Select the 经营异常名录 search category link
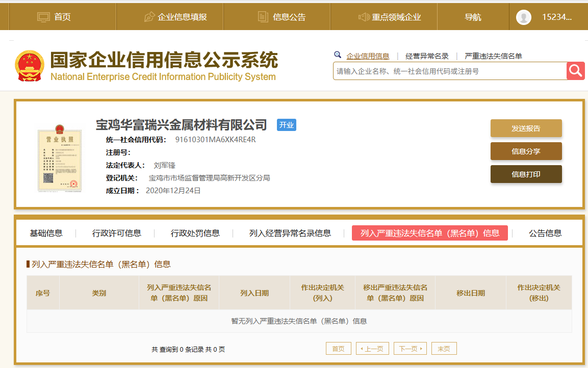Screen dimensions: 588x368 click(427, 56)
